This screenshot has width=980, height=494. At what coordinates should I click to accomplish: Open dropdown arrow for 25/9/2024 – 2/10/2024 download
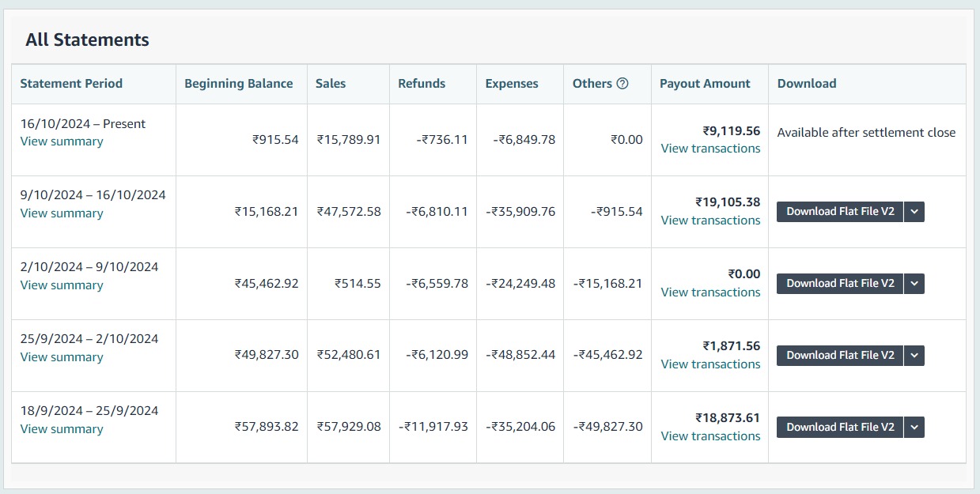click(x=914, y=355)
